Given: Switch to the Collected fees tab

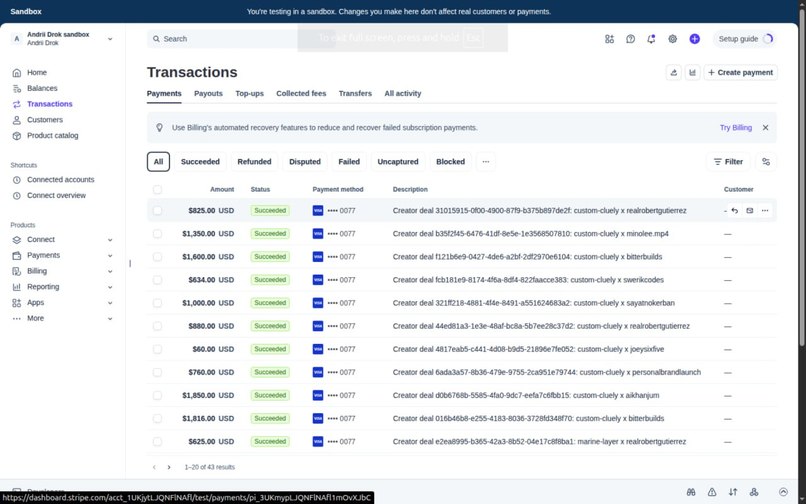Looking at the screenshot, I should click(x=301, y=94).
